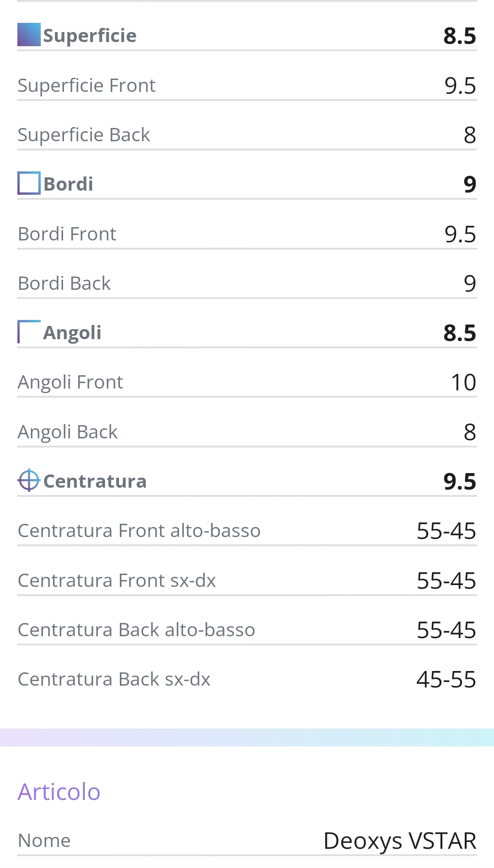Click the Centratura Back sx-dx value 45-55
The height and width of the screenshot is (868, 494).
[446, 680]
